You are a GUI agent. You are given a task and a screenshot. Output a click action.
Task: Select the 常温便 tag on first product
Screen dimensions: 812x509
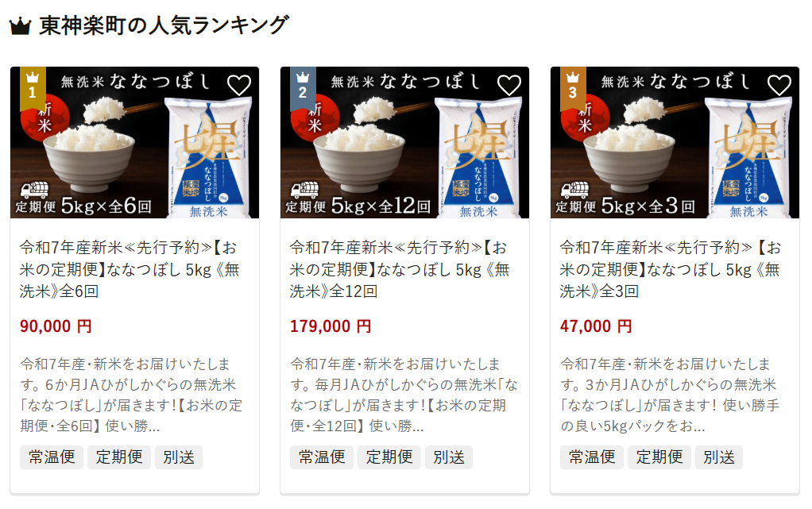(52, 457)
